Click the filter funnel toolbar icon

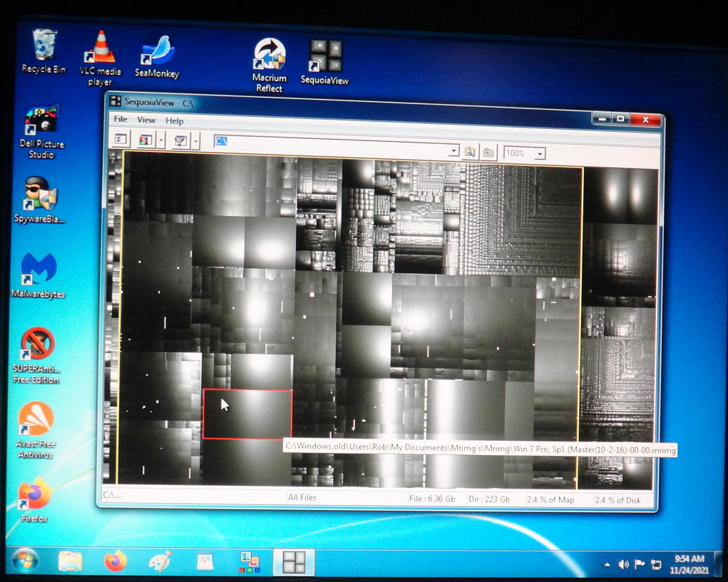[x=180, y=141]
